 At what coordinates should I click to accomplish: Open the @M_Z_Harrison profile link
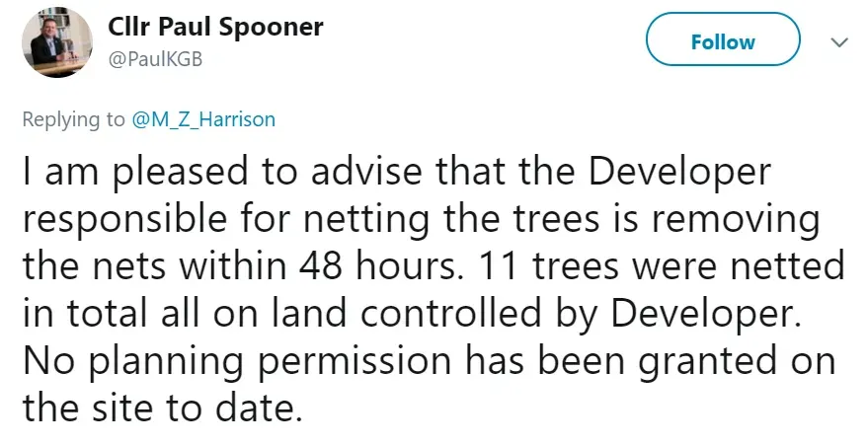coord(203,120)
